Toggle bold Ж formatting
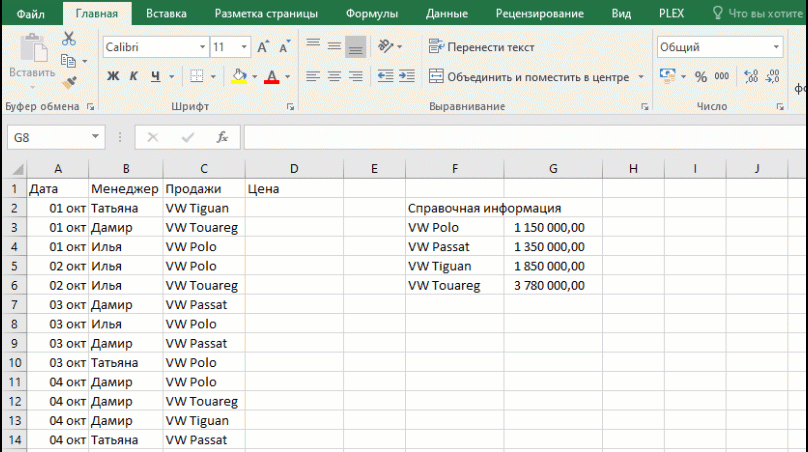Image resolution: width=808 pixels, height=452 pixels. point(113,76)
